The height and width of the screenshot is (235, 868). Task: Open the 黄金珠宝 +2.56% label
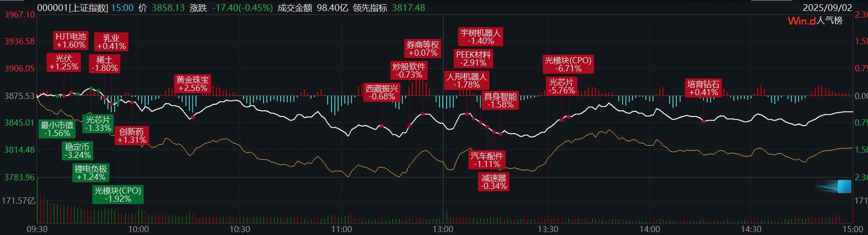coord(192,84)
